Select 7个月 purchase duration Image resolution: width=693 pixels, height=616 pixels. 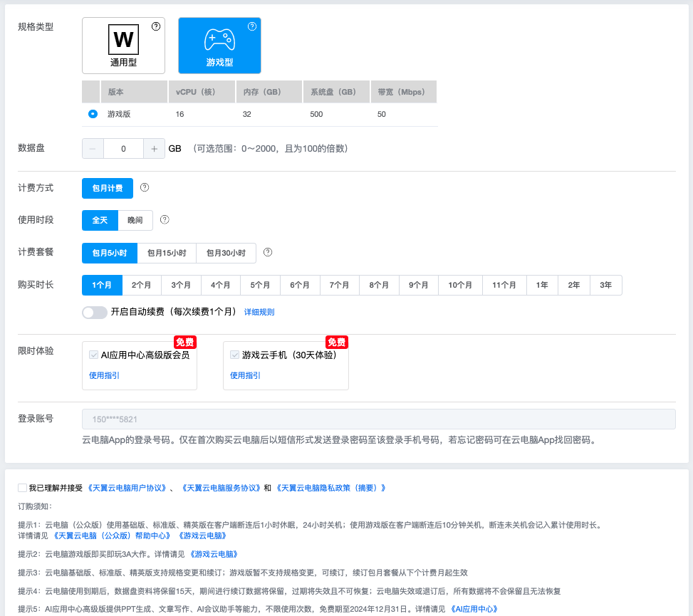click(x=340, y=285)
